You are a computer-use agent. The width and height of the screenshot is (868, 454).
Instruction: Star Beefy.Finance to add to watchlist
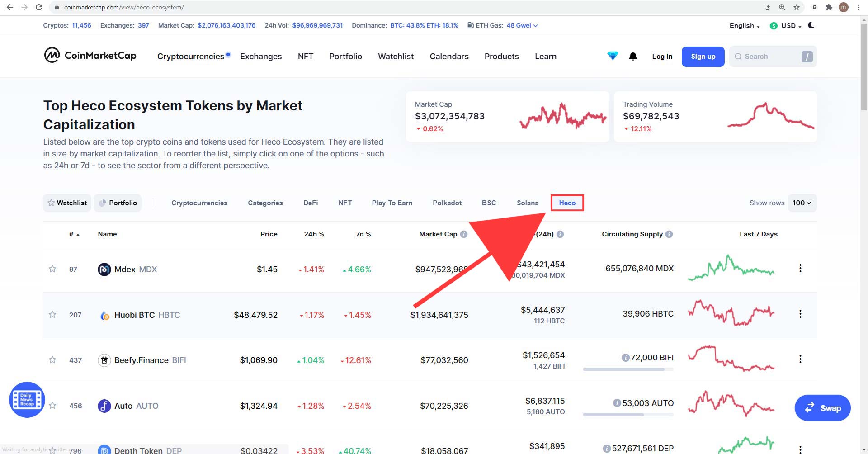[x=52, y=360]
